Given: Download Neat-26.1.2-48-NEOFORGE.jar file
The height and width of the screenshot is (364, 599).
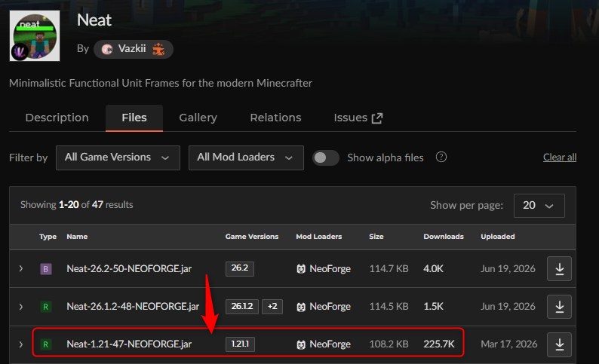Looking at the screenshot, I should coord(559,307).
